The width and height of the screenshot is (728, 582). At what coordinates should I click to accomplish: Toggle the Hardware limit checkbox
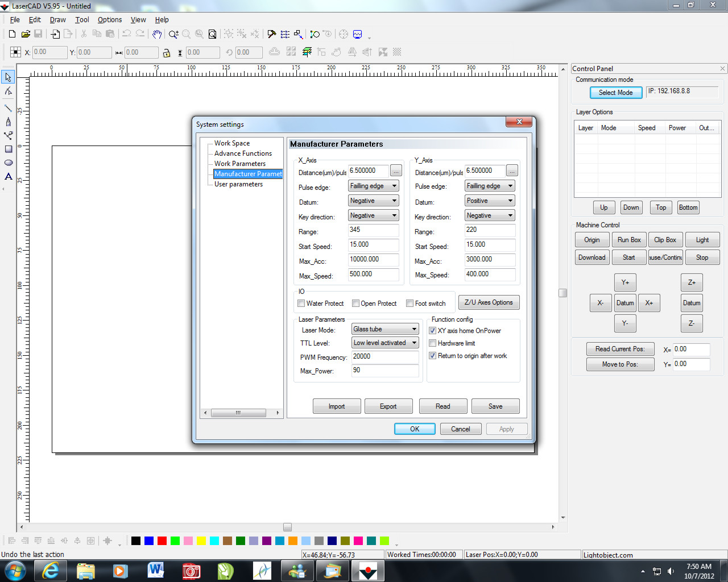433,343
